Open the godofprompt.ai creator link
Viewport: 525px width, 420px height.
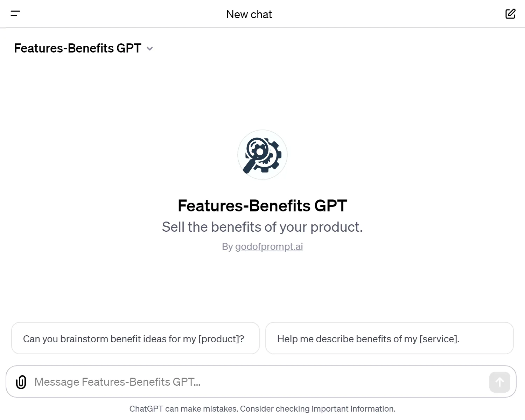point(269,247)
